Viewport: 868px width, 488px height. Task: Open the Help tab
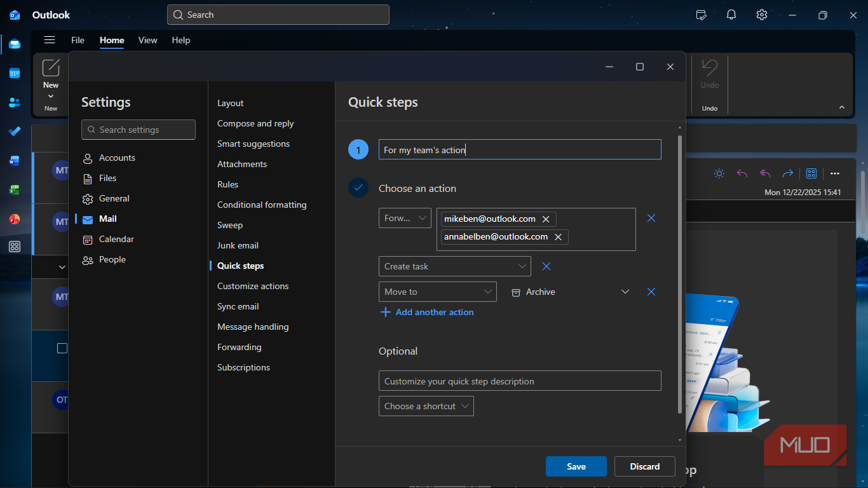click(x=181, y=40)
